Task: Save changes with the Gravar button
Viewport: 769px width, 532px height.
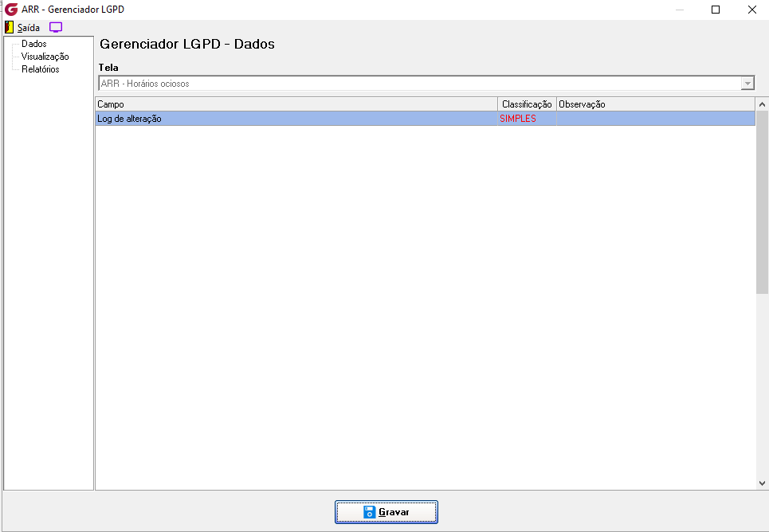Action: click(386, 512)
